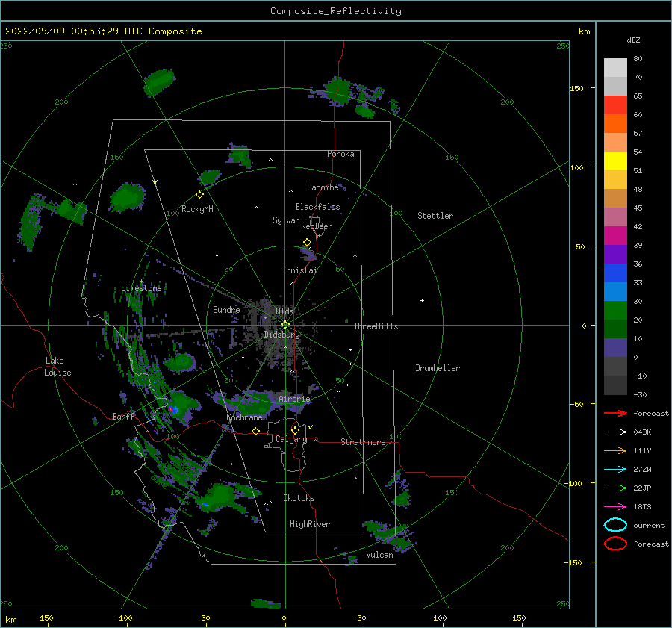Click the Olds label
The height and width of the screenshot is (628, 672).
pos(284,311)
